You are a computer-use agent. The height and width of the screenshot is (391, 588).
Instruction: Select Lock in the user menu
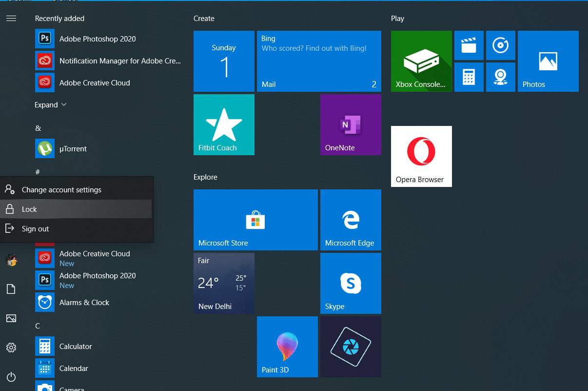pyautogui.click(x=77, y=209)
